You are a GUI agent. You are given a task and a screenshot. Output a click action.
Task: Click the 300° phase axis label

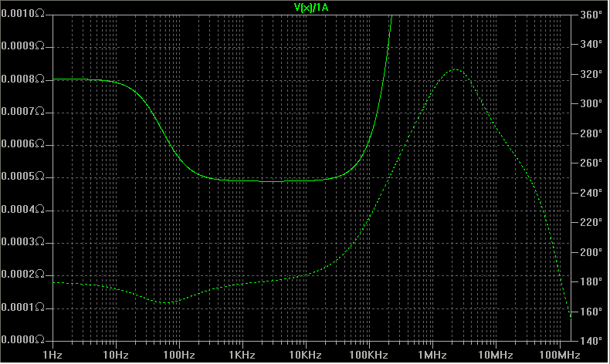591,103
